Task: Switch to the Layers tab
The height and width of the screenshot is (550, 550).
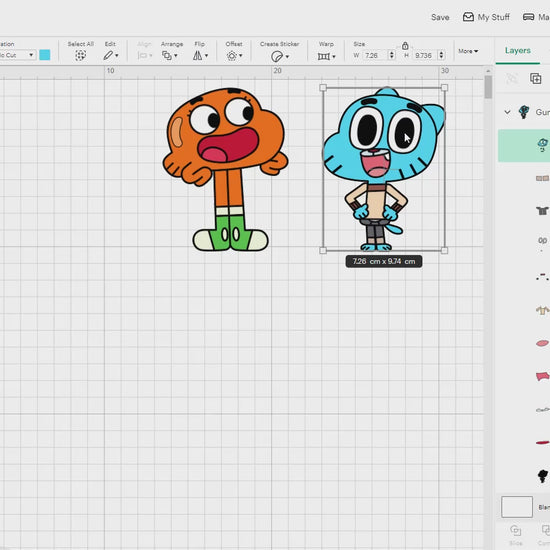Action: pyautogui.click(x=517, y=51)
